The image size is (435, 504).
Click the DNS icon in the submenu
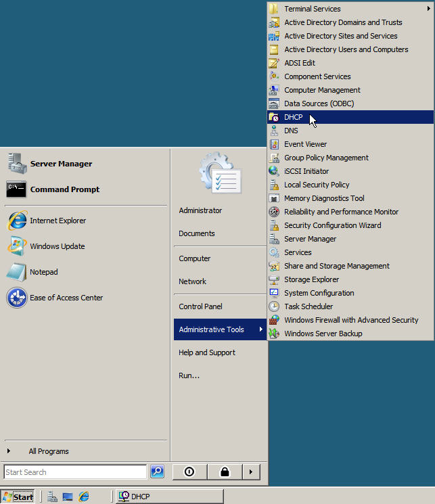(273, 131)
